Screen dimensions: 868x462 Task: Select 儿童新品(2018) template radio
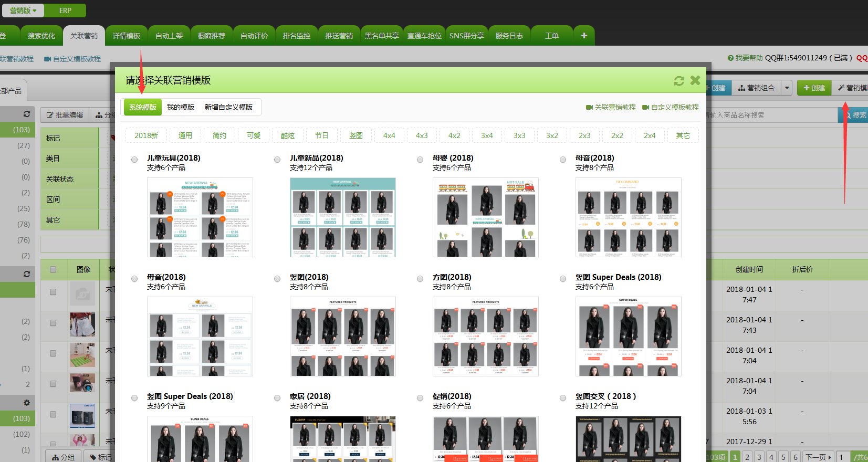[x=277, y=160]
